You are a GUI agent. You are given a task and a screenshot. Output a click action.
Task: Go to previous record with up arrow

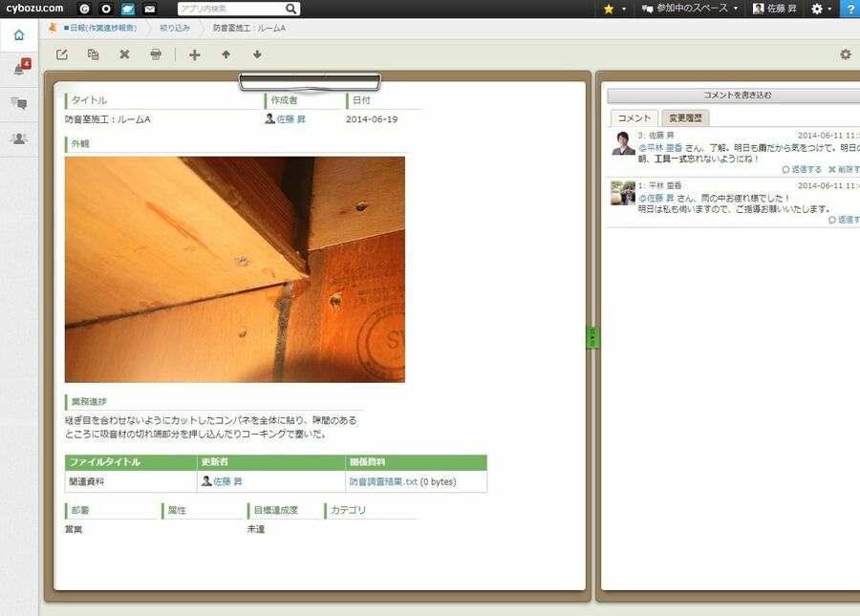226,55
